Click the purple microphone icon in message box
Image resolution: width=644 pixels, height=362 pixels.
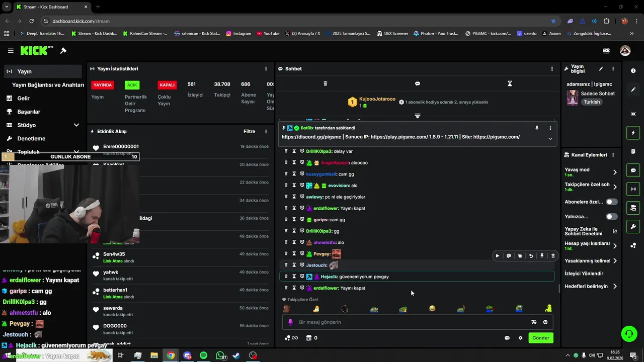[x=290, y=322]
